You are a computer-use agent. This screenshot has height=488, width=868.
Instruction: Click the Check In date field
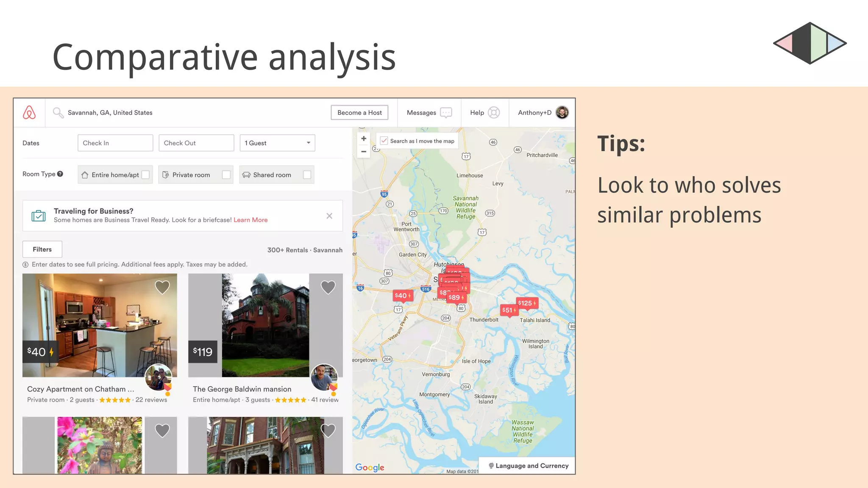point(115,143)
